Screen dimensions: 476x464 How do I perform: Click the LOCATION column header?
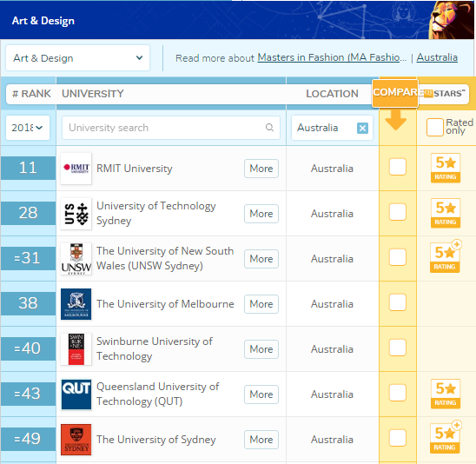[332, 94]
